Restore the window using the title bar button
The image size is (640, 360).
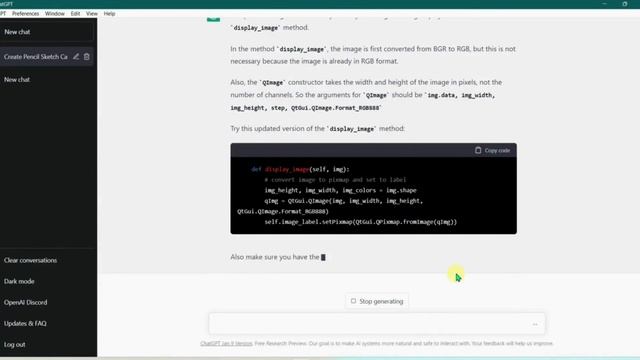click(624, 4)
